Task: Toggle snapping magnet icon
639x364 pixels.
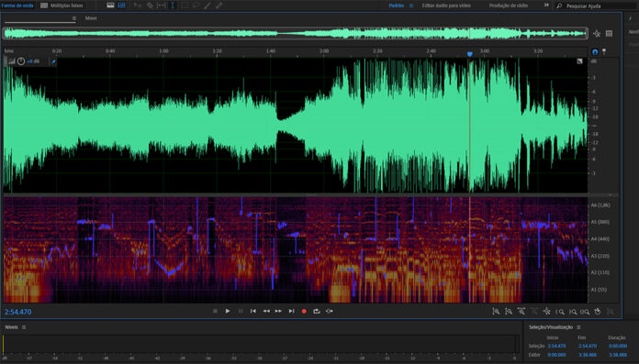Action: click(x=595, y=51)
